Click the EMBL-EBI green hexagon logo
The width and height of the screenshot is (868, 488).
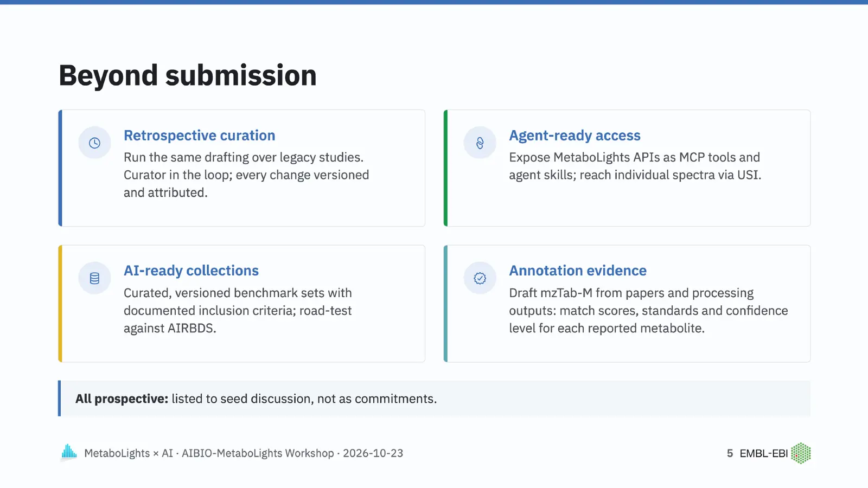[x=801, y=453]
